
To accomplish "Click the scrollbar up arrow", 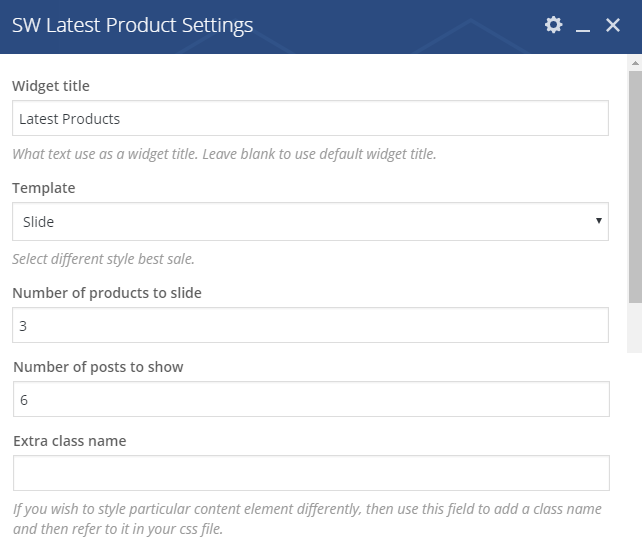I will (635, 63).
